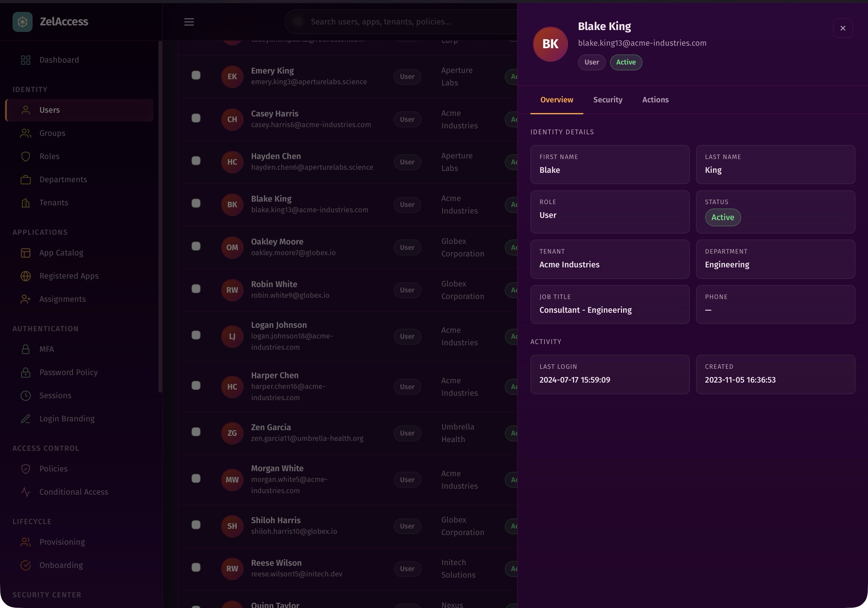Click the Departments briefcase icon
This screenshot has height=608, width=868.
click(x=25, y=179)
